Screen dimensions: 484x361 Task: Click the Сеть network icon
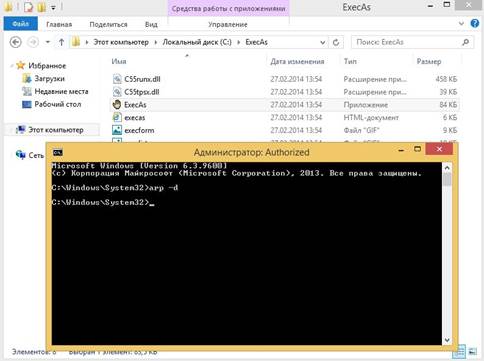pos(21,155)
